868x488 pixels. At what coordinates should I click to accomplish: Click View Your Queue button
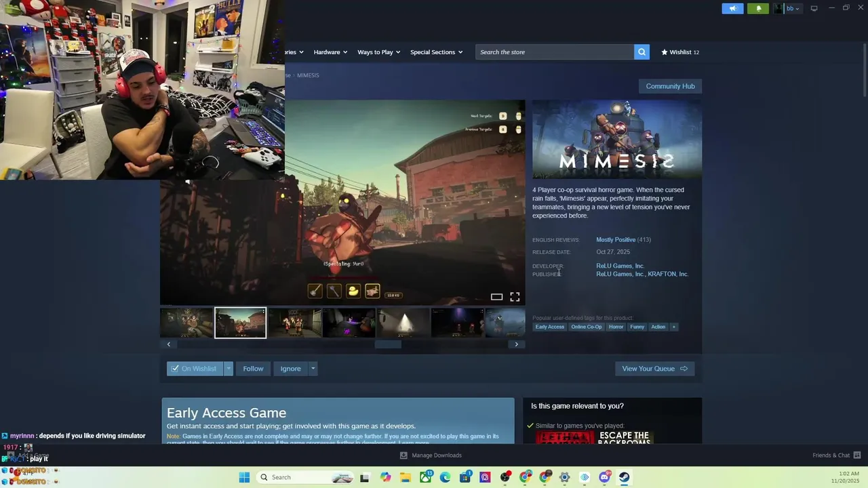click(654, 369)
